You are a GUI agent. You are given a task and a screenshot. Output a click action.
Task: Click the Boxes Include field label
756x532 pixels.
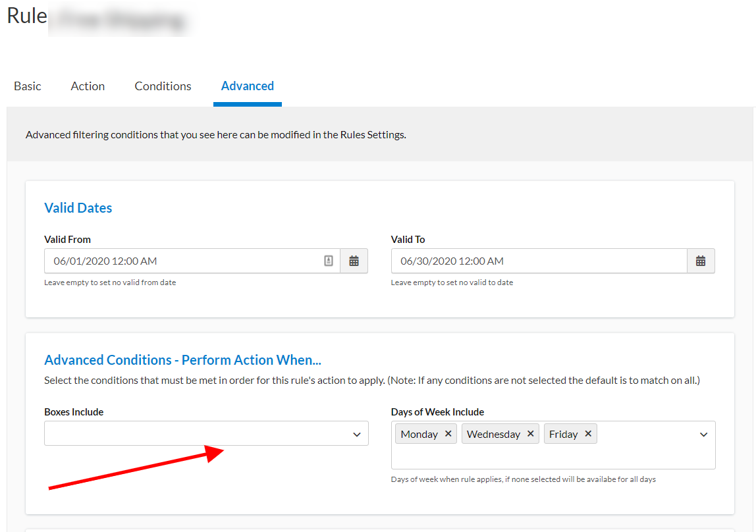[x=74, y=412]
